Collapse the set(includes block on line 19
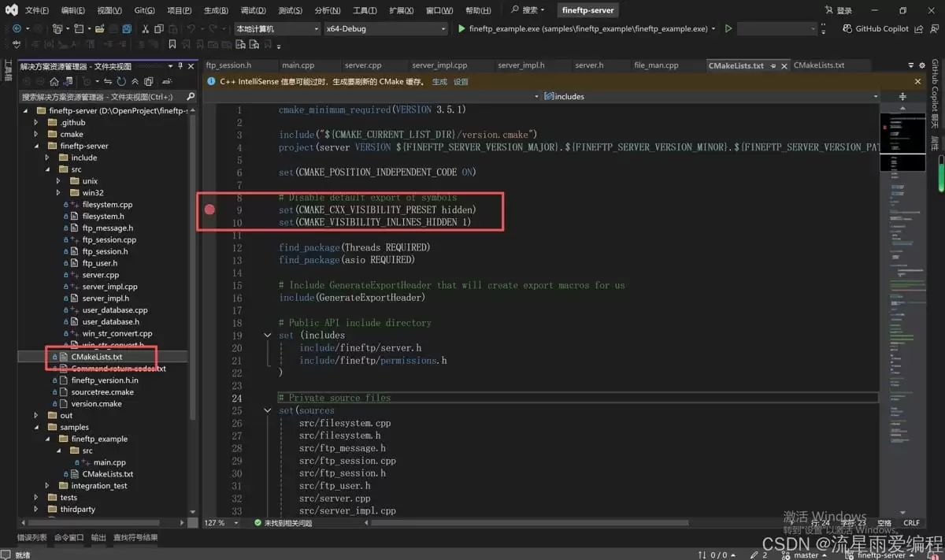The width and height of the screenshot is (945, 560). [268, 335]
